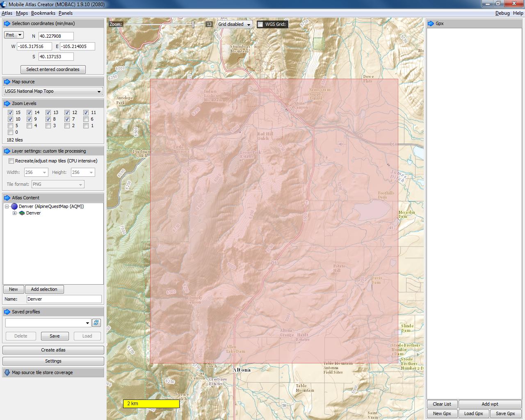Click the Map source tile store coverage arrow icon
This screenshot has height=420, width=525.
pyautogui.click(x=7, y=372)
